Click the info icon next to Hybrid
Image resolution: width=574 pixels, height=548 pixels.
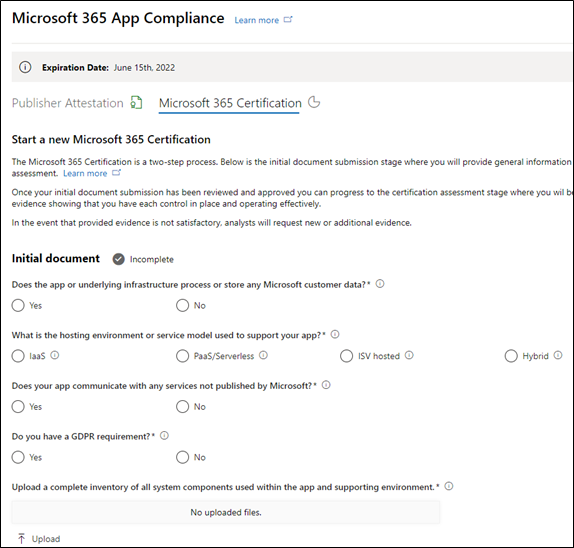pos(558,355)
